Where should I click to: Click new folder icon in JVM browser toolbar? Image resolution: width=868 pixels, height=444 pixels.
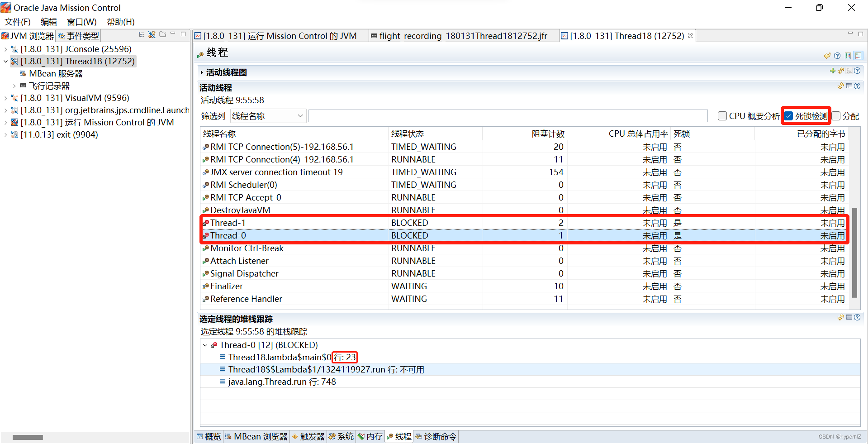click(162, 34)
